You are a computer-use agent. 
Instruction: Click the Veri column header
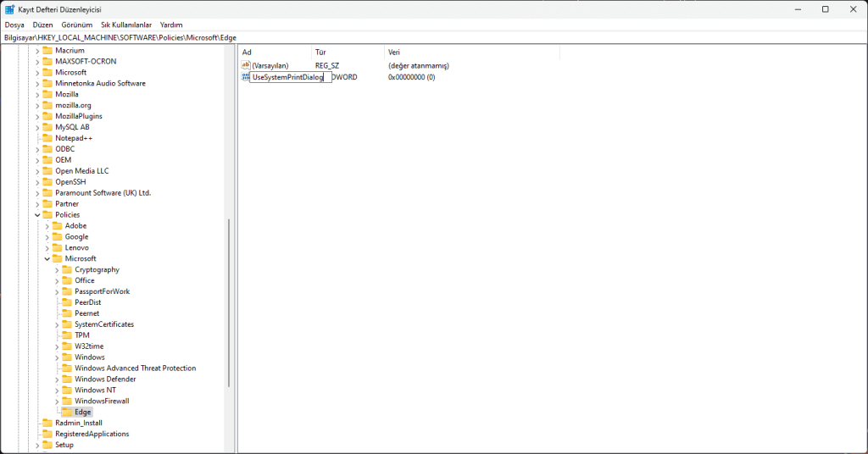[471, 53]
